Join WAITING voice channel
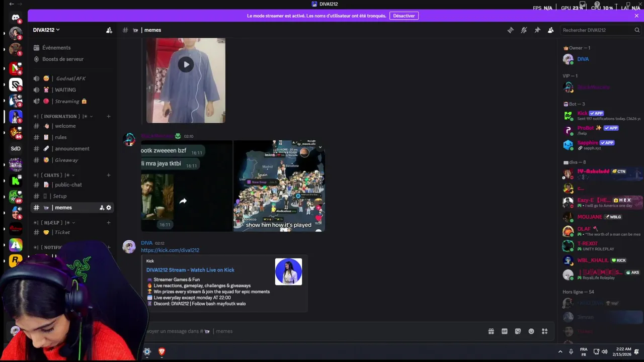This screenshot has height=362, width=644. pyautogui.click(x=72, y=90)
